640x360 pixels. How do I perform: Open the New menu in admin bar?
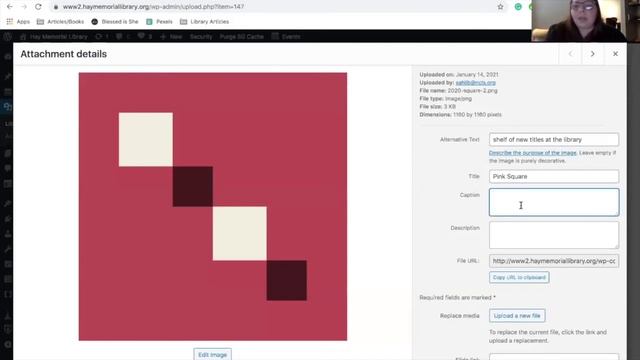[171, 37]
